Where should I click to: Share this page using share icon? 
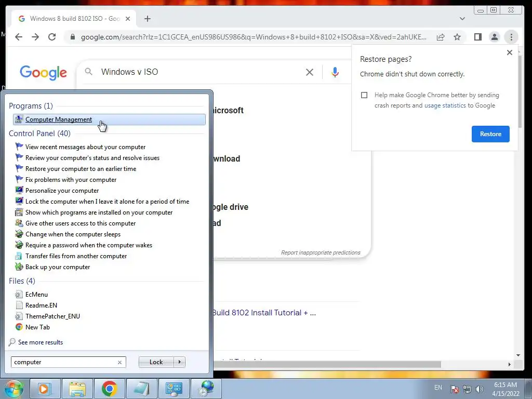pos(441,37)
